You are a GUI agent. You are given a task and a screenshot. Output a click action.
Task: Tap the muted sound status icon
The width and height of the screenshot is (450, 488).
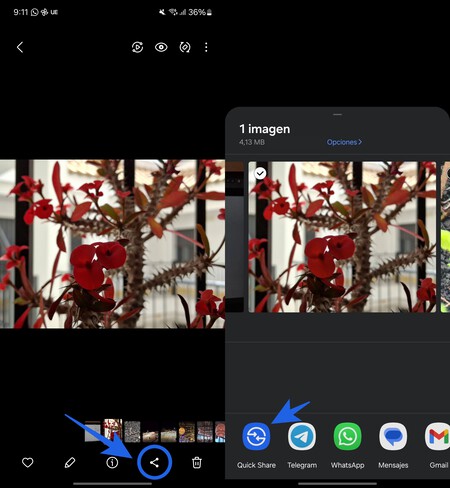pos(162,12)
